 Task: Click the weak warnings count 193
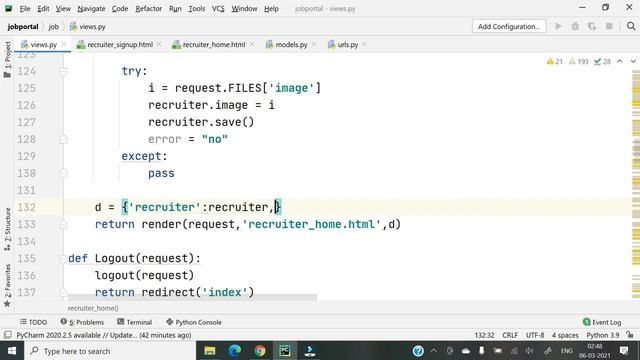[x=578, y=61]
